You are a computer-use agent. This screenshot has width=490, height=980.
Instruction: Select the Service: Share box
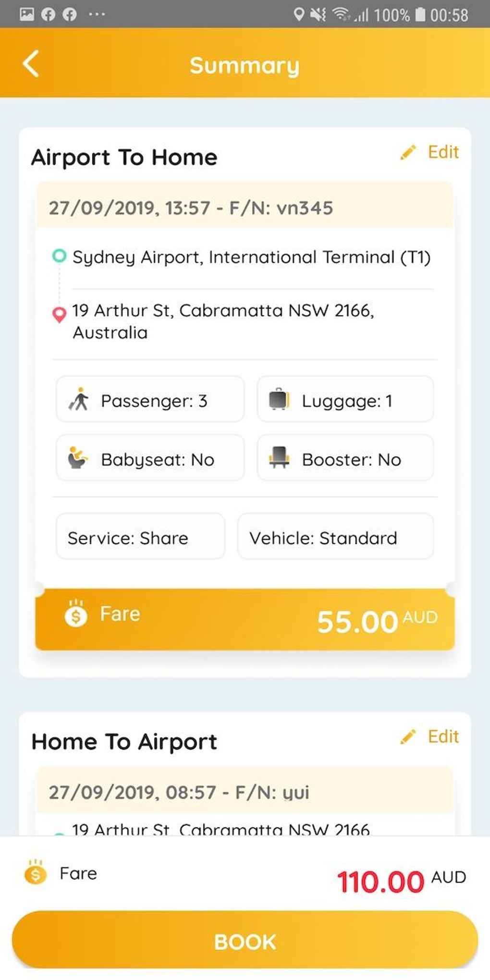(140, 537)
